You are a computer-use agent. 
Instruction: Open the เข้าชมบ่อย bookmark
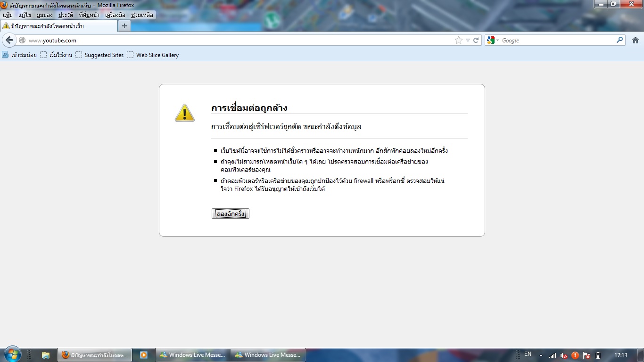point(19,55)
